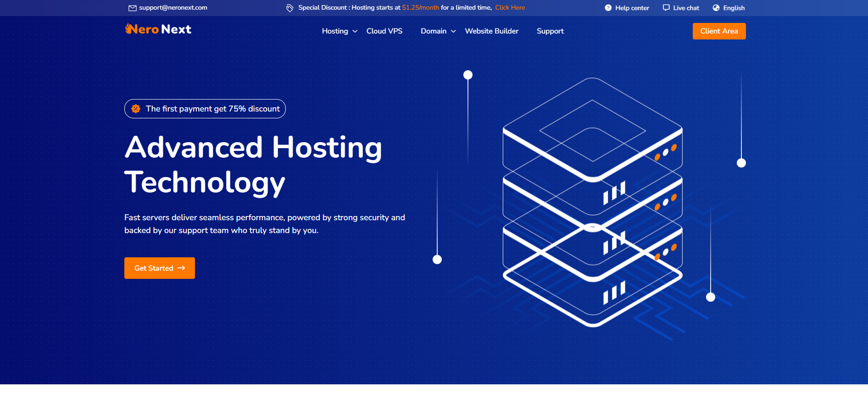Click the $1.25/month price text
This screenshot has height=416, width=868.
pos(421,8)
